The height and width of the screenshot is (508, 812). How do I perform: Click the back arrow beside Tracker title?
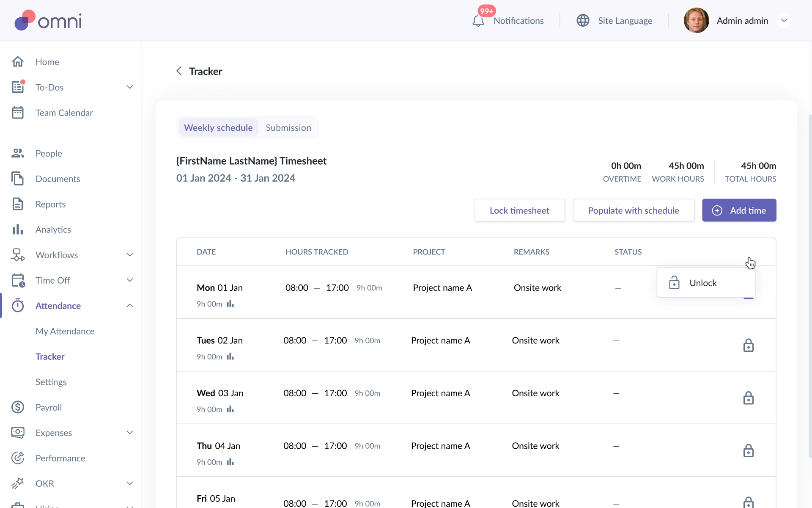pyautogui.click(x=179, y=71)
